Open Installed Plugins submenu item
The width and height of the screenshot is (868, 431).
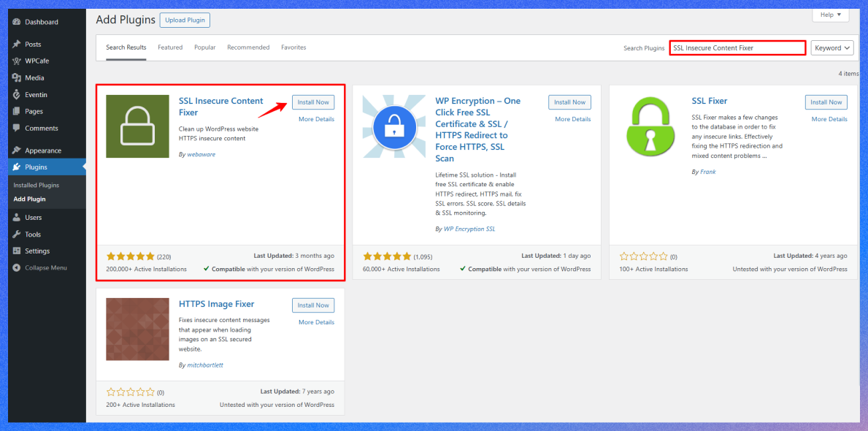click(37, 185)
